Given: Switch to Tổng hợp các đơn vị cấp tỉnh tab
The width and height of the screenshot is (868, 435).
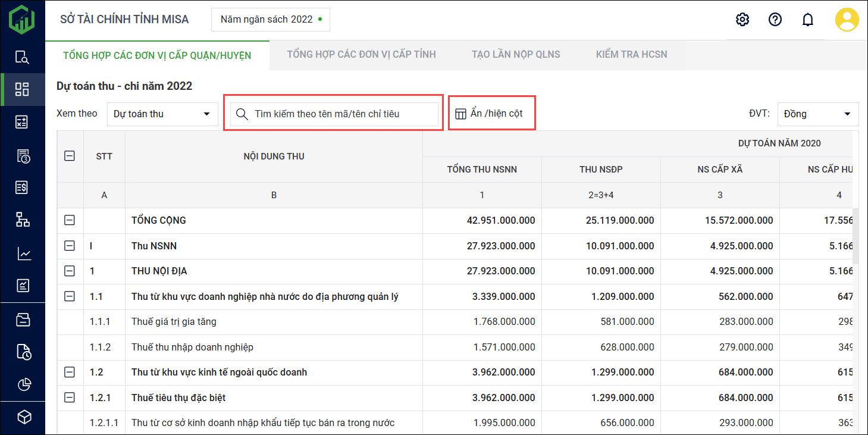Looking at the screenshot, I should tap(361, 54).
